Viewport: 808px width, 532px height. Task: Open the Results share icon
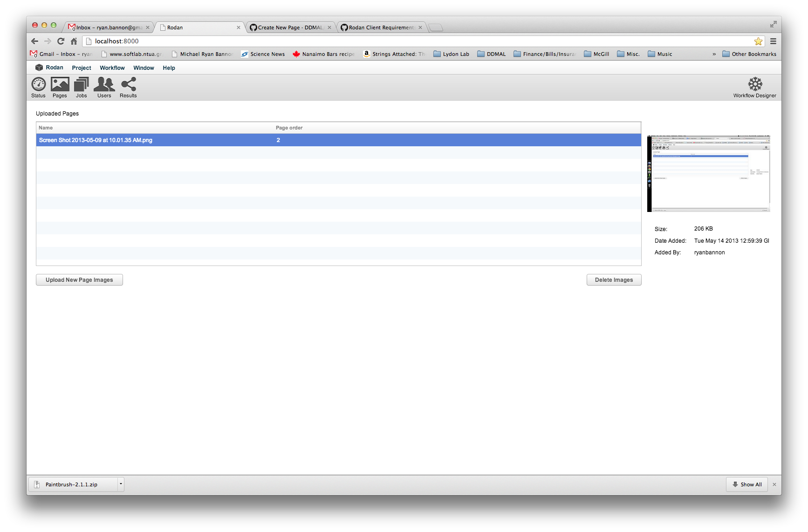pos(128,88)
